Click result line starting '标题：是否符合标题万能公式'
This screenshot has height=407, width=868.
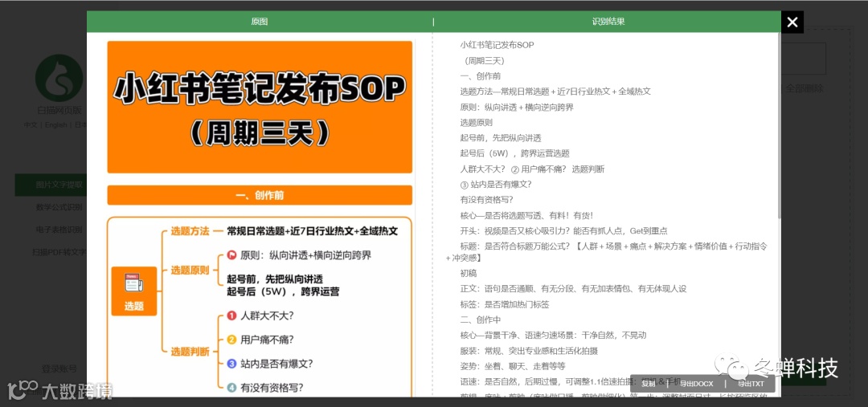pos(607,252)
